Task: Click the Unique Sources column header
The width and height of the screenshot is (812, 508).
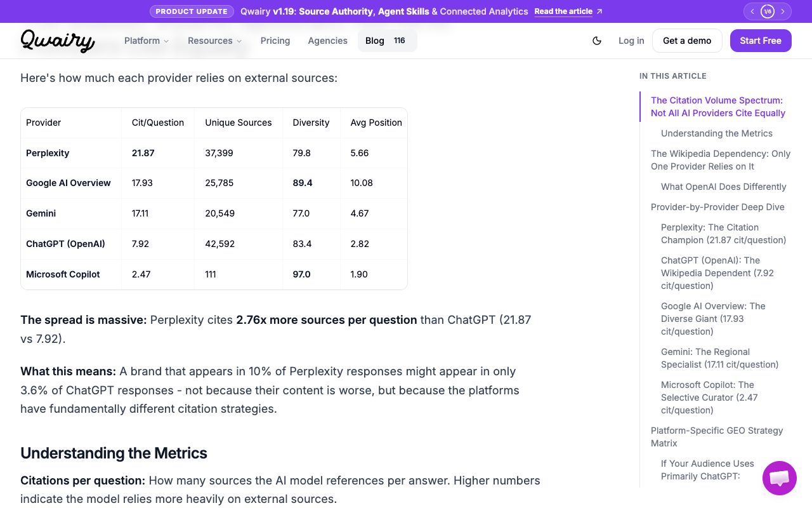Action: point(239,123)
